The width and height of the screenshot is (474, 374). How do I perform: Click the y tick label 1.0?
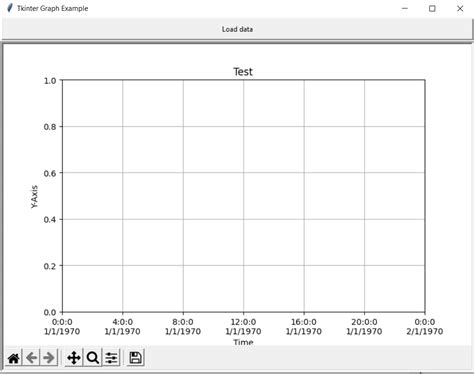click(x=50, y=81)
